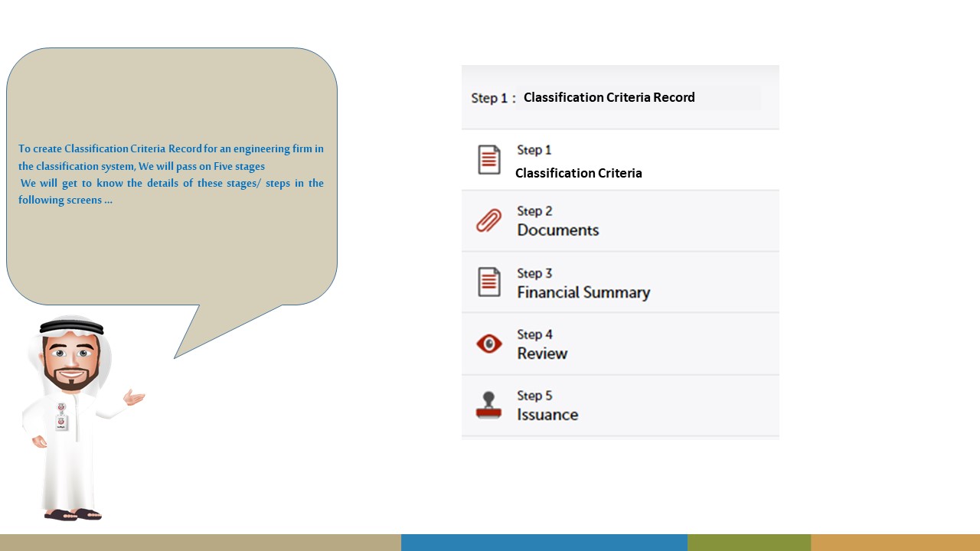Click the "Step 1 :" header prefix
Viewport: 980px width, 551px height.
[493, 98]
